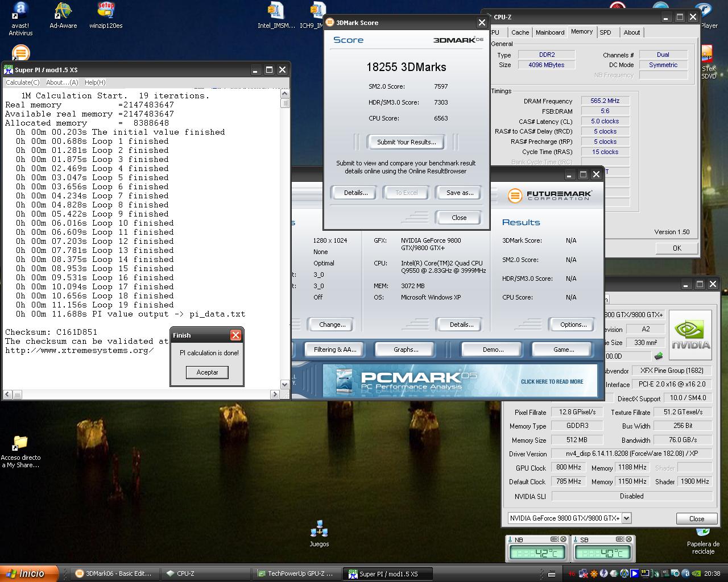This screenshot has height=582, width=728.
Task: Open the SB temperature widget settings icon
Action: click(x=619, y=539)
